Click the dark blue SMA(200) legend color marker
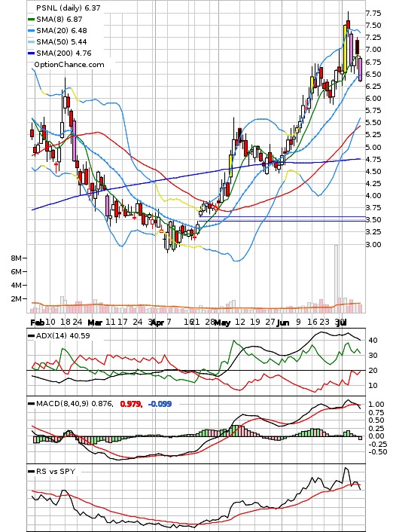Screen dimensions: 396x532 point(31,54)
